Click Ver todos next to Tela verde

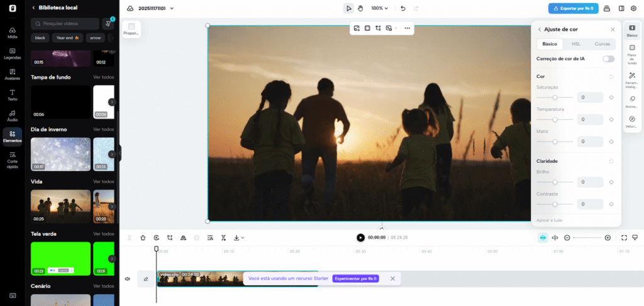pos(104,234)
